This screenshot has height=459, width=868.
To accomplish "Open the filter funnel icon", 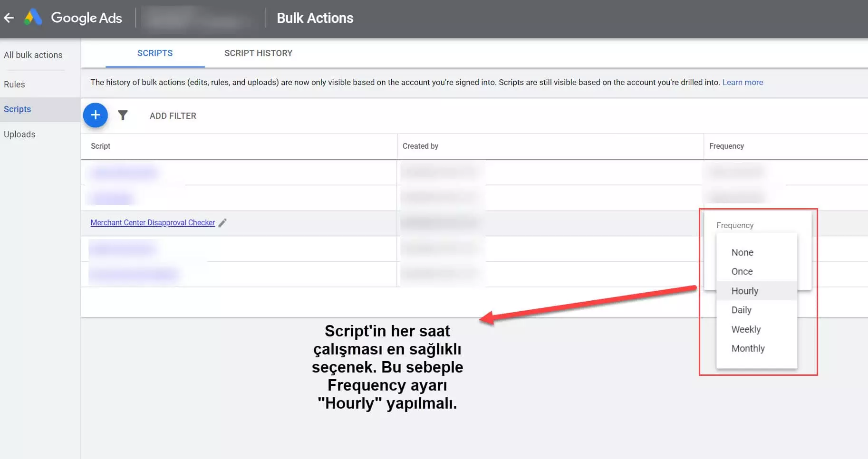I will click(123, 115).
